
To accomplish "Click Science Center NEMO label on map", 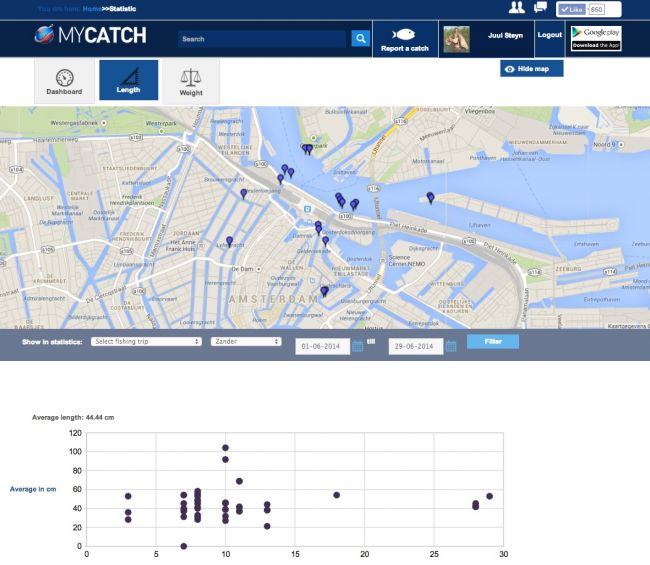I will [407, 260].
